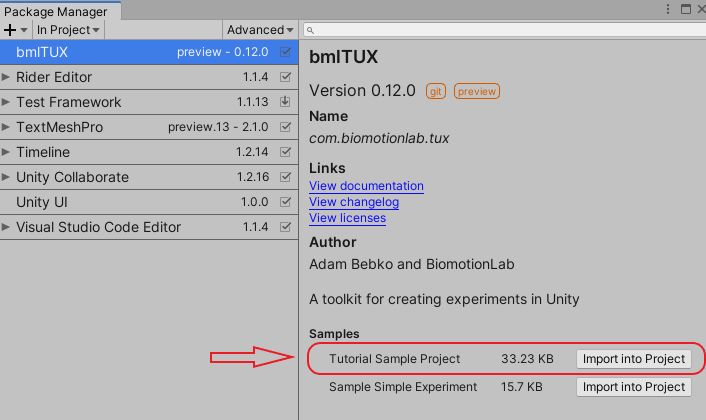Open the three-dot window options menu
This screenshot has height=420, width=706.
[x=668, y=9]
